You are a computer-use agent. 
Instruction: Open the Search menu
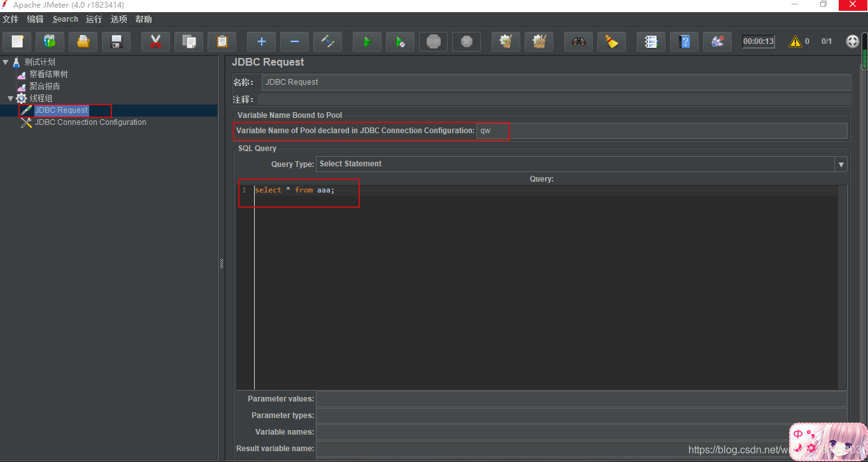pyautogui.click(x=65, y=19)
